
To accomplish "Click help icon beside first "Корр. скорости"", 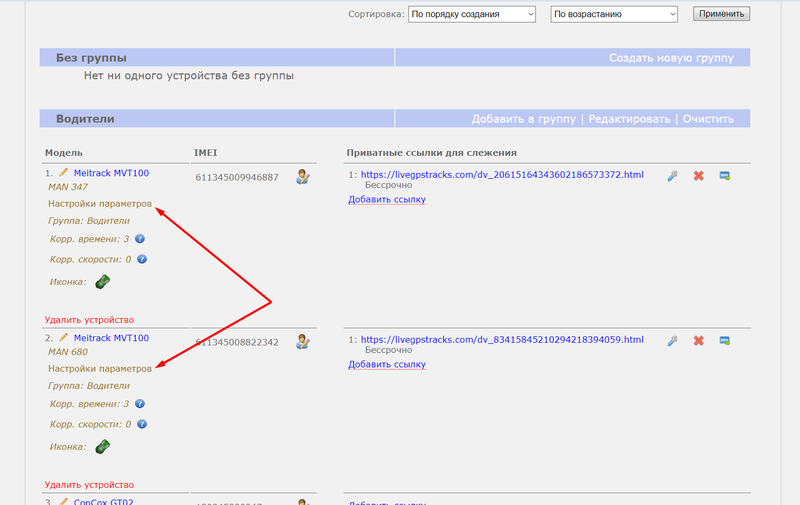I will pyautogui.click(x=141, y=259).
